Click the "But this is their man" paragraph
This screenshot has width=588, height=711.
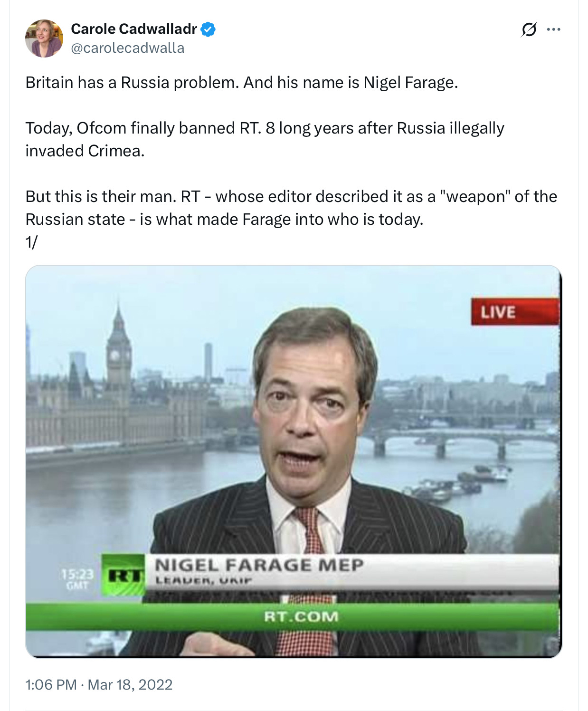click(291, 208)
